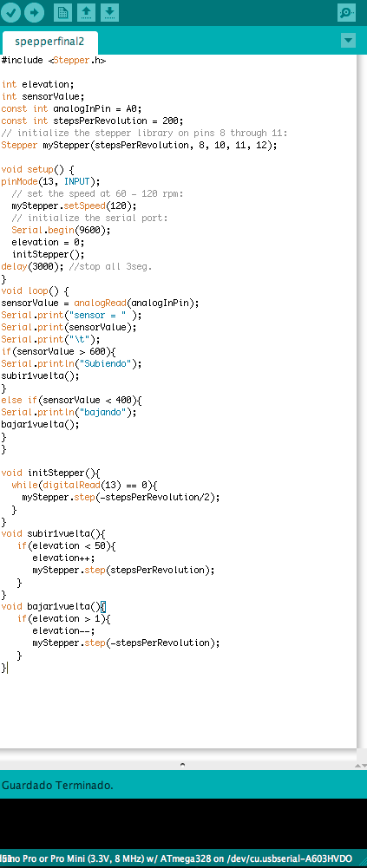Click the 'elevation = 0;' line
Viewport: 367px width, 868px height.
click(x=49, y=243)
